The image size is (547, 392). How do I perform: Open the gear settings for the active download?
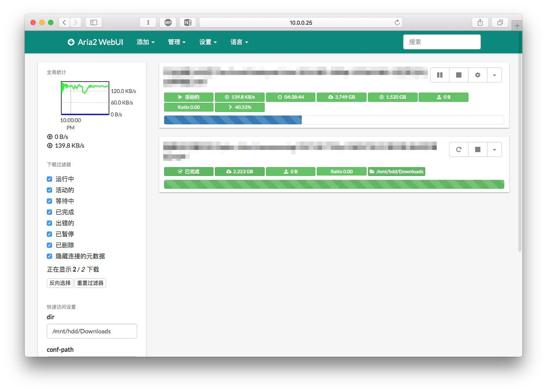tap(477, 75)
